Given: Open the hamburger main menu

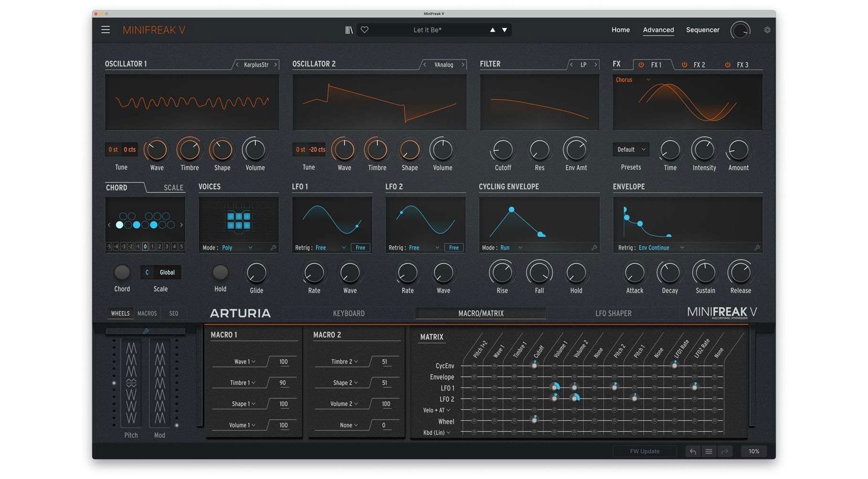Looking at the screenshot, I should tap(105, 30).
